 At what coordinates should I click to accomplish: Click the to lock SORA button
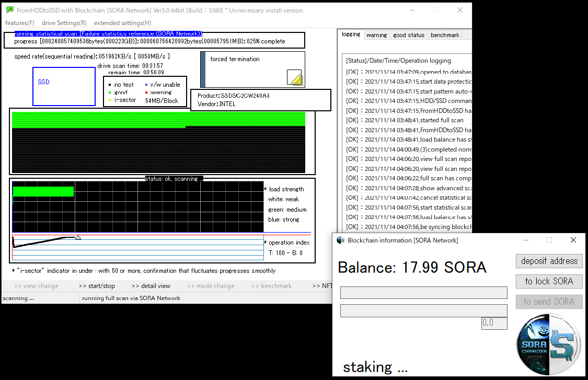tap(549, 281)
